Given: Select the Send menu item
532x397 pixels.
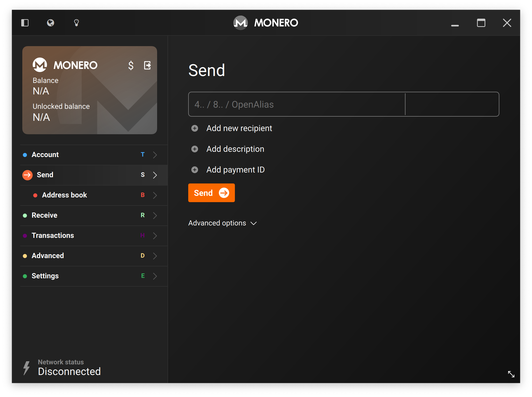Looking at the screenshot, I should coord(94,175).
